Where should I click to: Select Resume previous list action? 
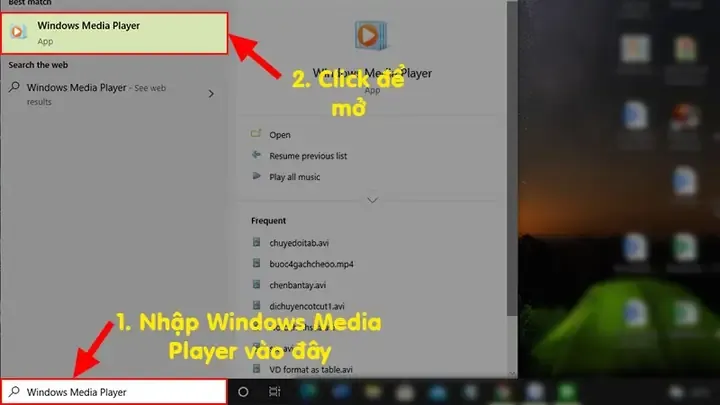[308, 156]
